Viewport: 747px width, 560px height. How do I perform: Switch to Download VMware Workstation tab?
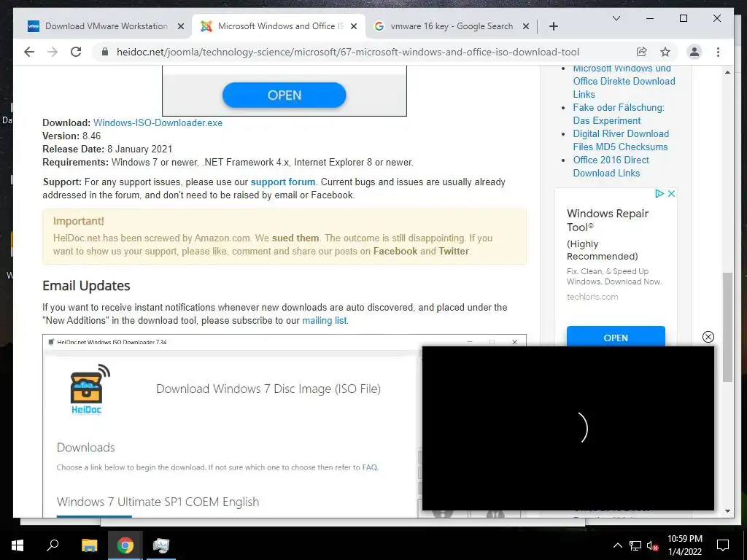coord(106,26)
